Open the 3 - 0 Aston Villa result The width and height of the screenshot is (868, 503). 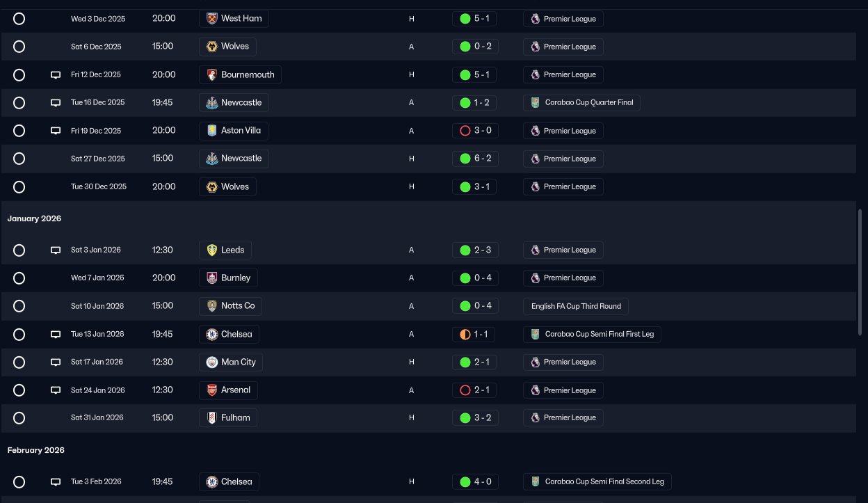[474, 131]
